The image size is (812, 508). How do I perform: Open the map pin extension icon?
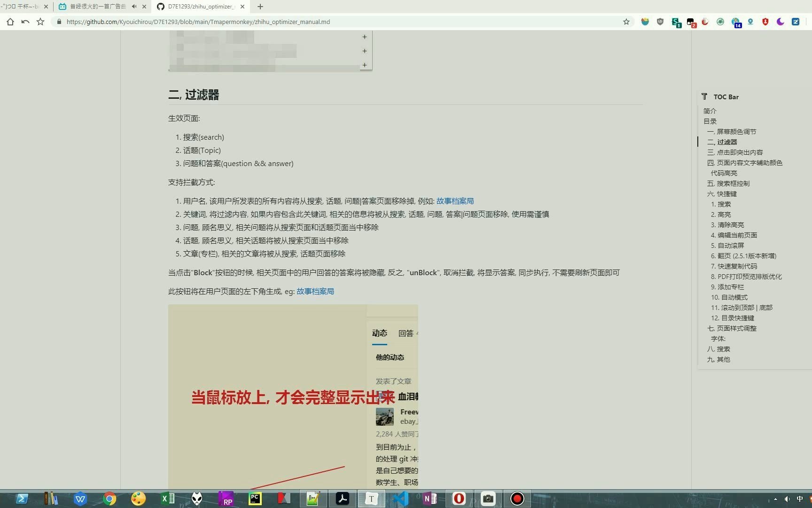tap(750, 22)
